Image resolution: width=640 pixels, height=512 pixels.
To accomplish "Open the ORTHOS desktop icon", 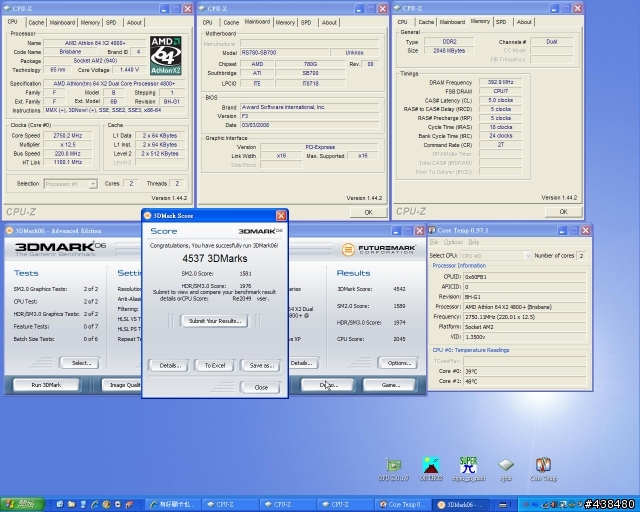I will pyautogui.click(x=431, y=469).
